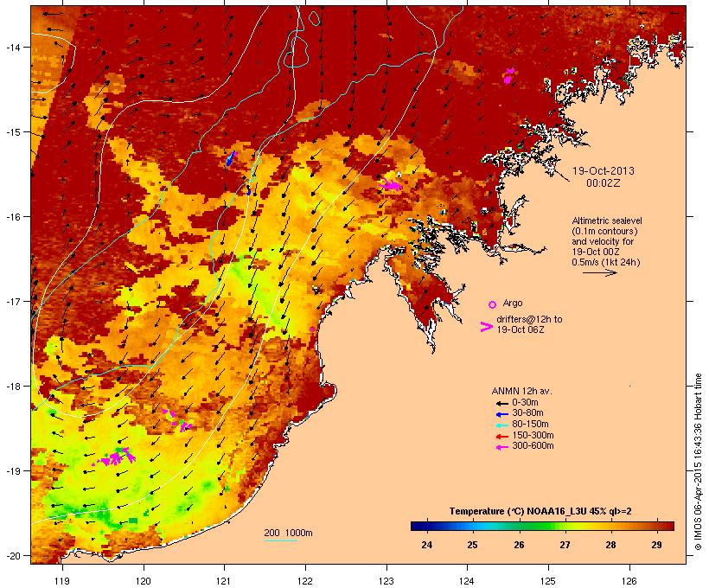Click the 200 1000m isobath label
The width and height of the screenshot is (709, 588).
pos(288,533)
